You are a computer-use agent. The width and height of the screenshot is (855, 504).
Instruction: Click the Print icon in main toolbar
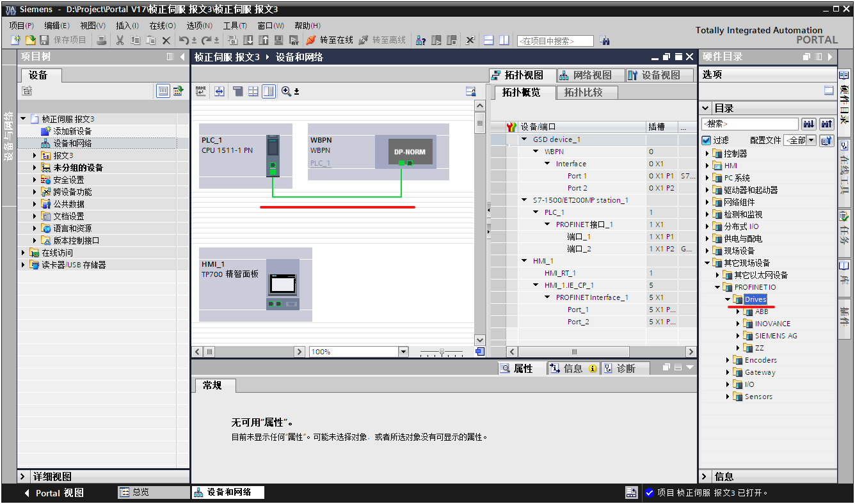102,40
